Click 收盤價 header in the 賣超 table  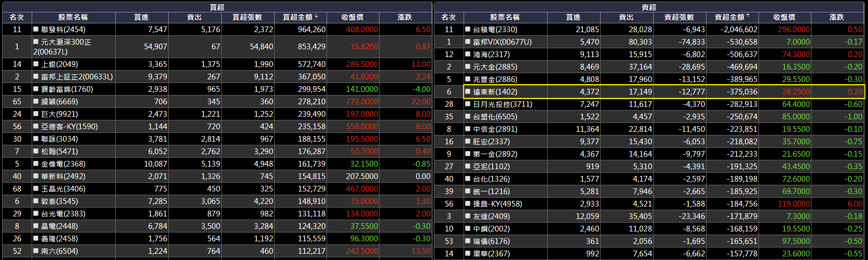tap(784, 17)
